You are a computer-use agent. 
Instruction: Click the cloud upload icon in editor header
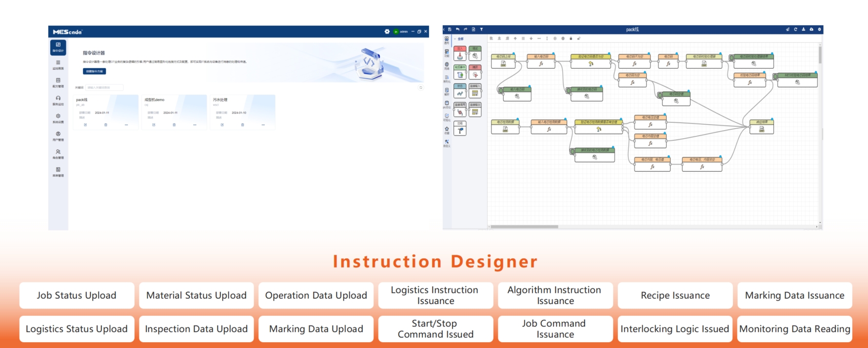pos(811,29)
